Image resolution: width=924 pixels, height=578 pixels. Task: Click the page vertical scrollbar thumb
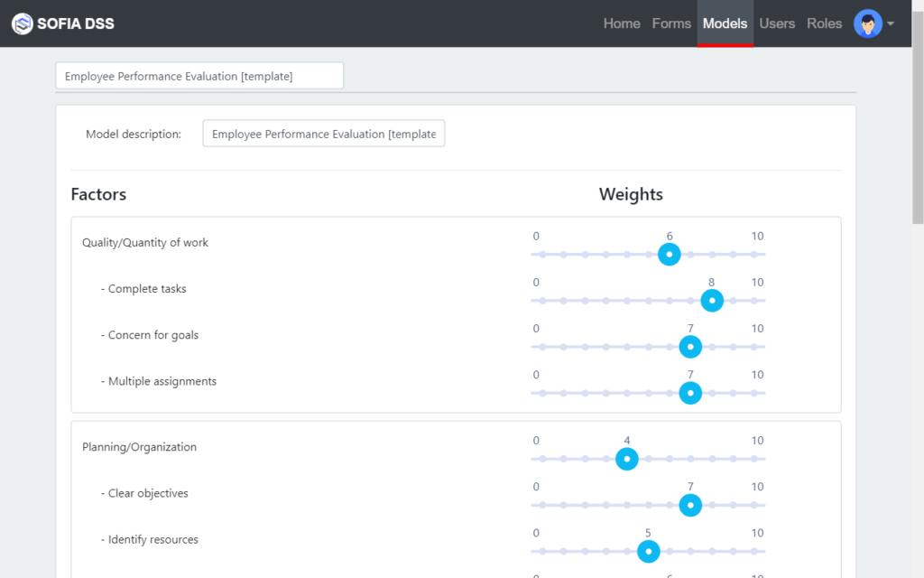(918, 118)
